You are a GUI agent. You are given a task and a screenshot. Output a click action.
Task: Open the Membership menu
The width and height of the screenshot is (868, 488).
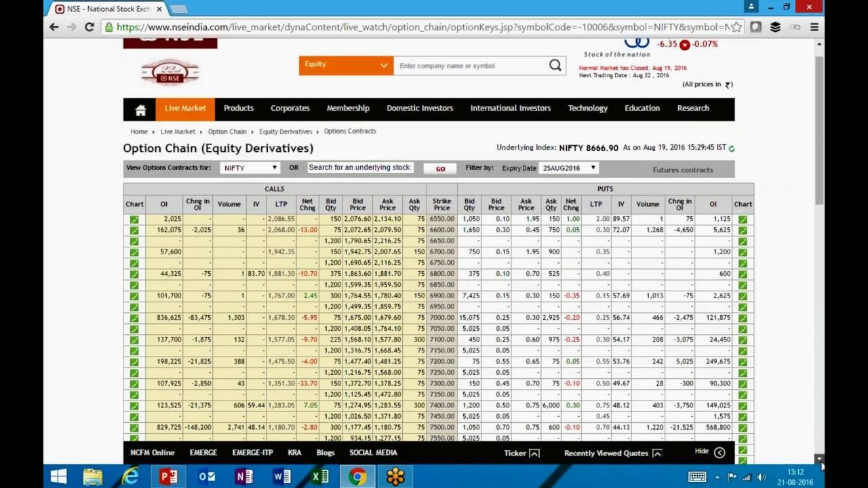[x=348, y=108]
